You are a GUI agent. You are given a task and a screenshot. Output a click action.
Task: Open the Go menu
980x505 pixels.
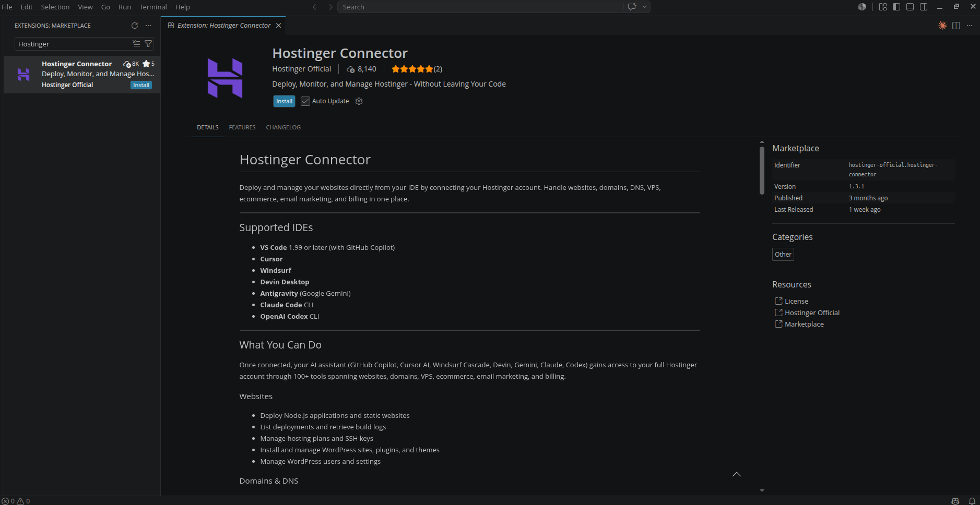[x=105, y=7]
